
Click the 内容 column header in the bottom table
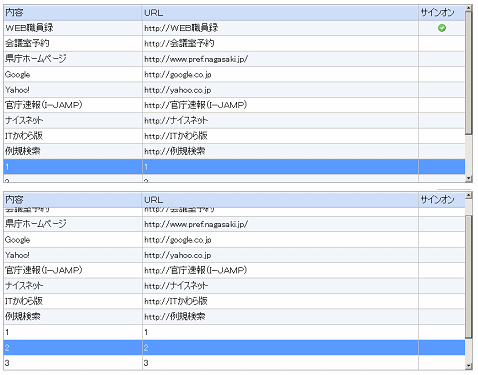(x=73, y=200)
